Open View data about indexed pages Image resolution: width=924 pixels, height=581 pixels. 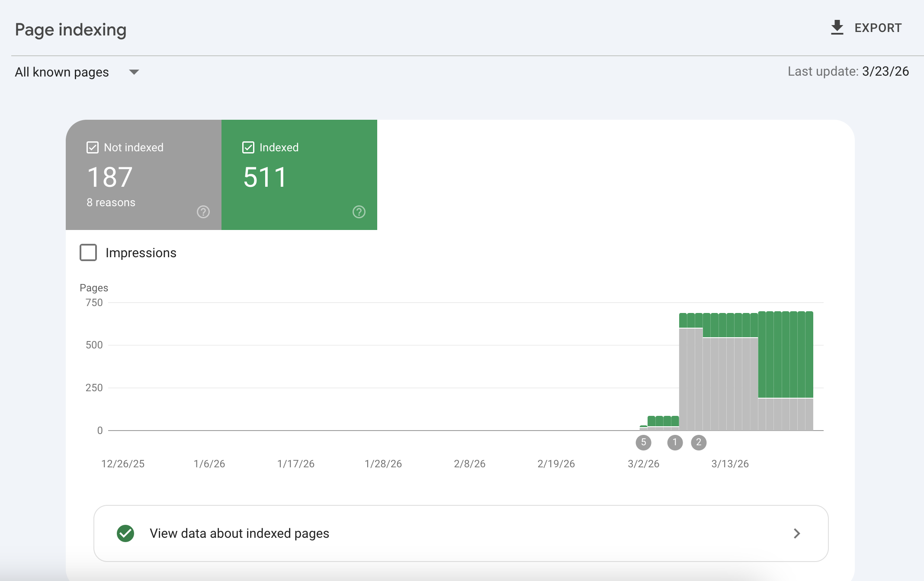239,533
